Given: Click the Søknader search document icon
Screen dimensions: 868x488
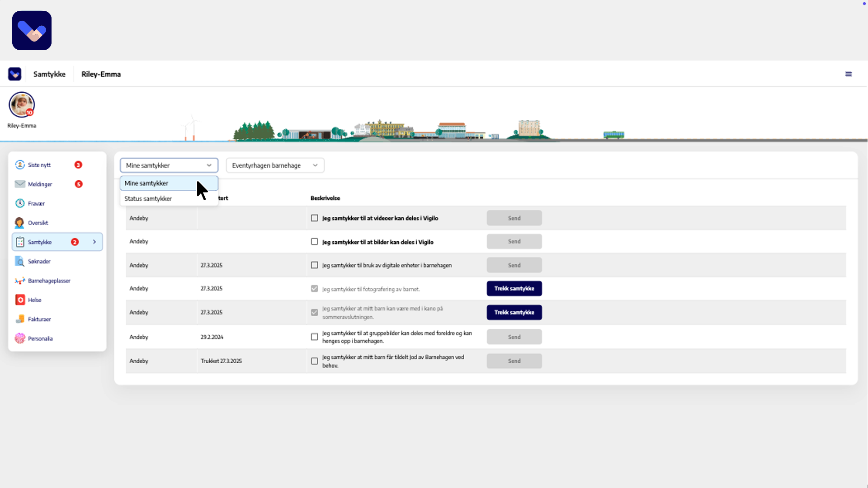Looking at the screenshot, I should 20,261.
